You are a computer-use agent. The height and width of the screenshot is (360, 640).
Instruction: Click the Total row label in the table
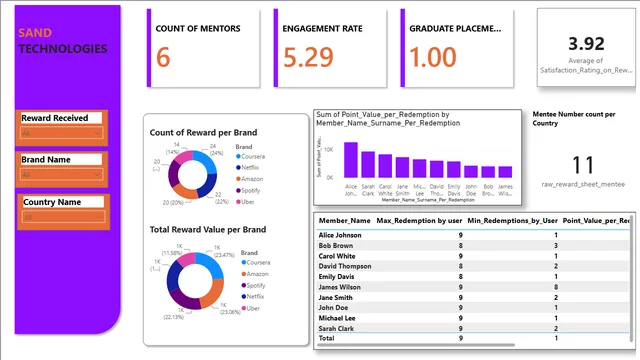pos(327,338)
